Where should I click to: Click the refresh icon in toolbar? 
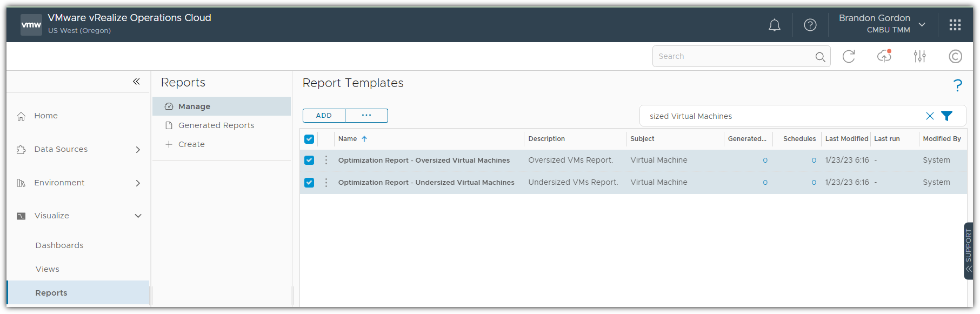[x=849, y=56]
